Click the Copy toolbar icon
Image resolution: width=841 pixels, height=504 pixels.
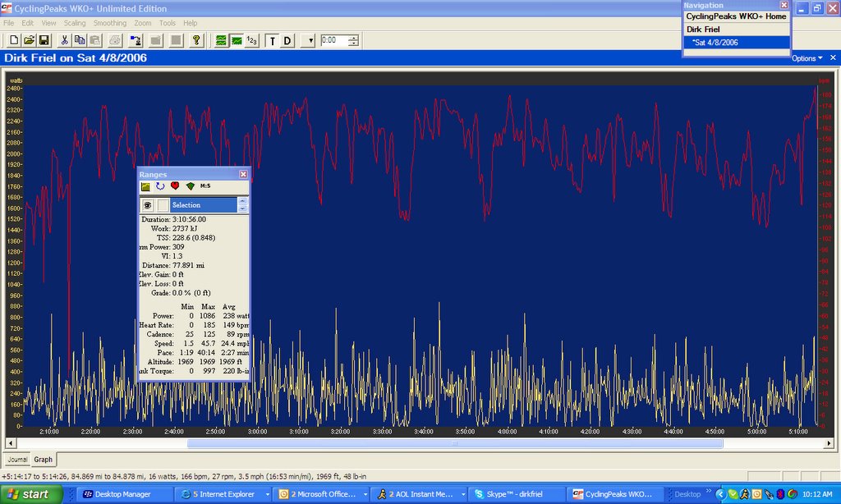click(80, 40)
